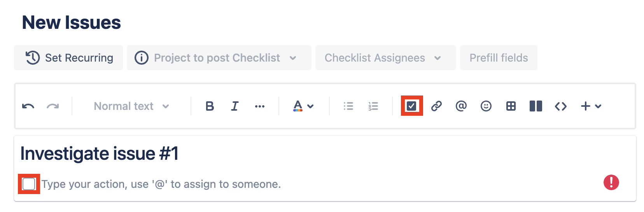
Task: Toggle italic text formatting
Action: pos(234,106)
